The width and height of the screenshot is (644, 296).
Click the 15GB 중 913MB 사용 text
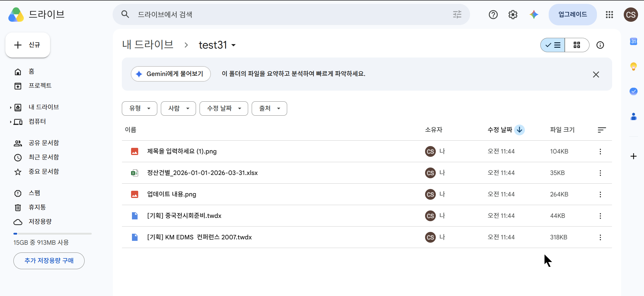(x=41, y=243)
